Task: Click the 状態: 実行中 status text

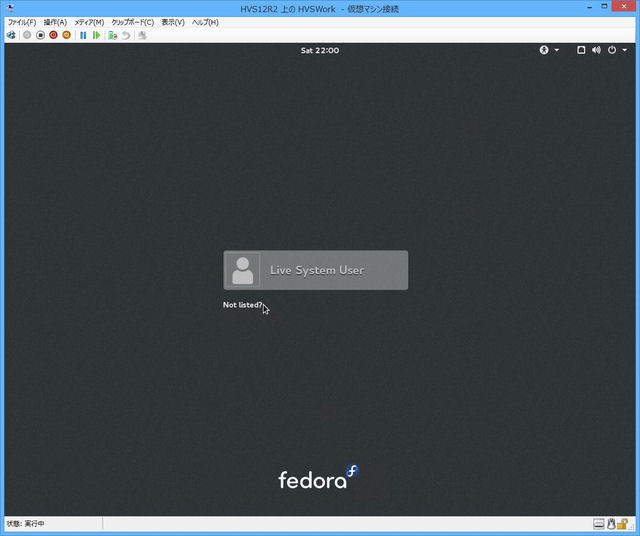Action: pos(26,523)
